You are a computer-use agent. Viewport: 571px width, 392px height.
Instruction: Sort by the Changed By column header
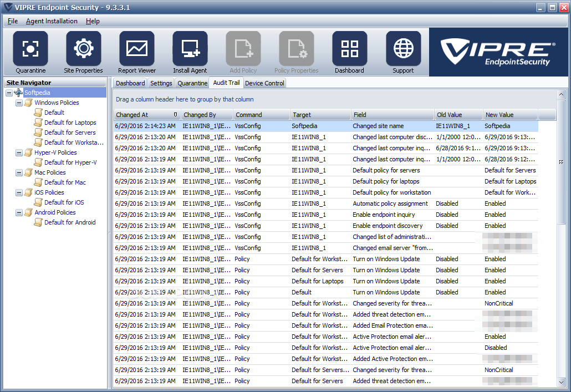coord(207,115)
